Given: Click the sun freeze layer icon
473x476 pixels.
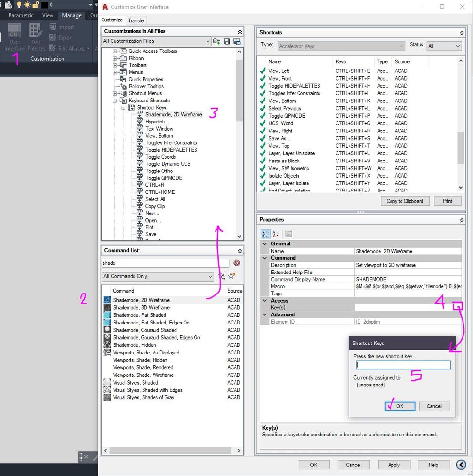Looking at the screenshot, I should [27, 5].
